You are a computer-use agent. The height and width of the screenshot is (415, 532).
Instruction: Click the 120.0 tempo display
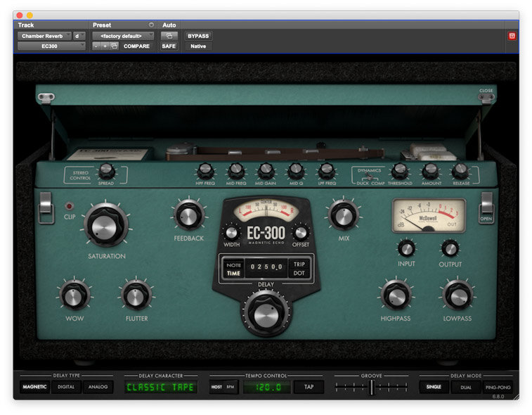[x=267, y=387]
